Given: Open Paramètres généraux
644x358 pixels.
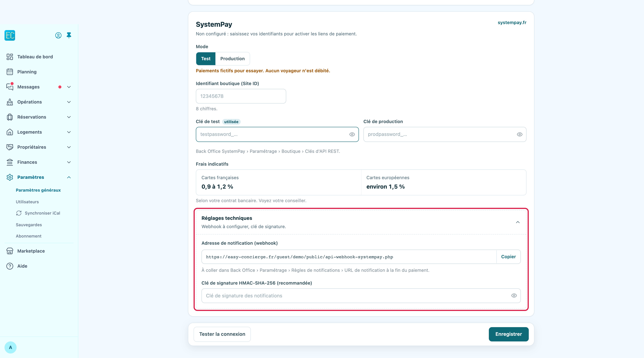Looking at the screenshot, I should 38,190.
